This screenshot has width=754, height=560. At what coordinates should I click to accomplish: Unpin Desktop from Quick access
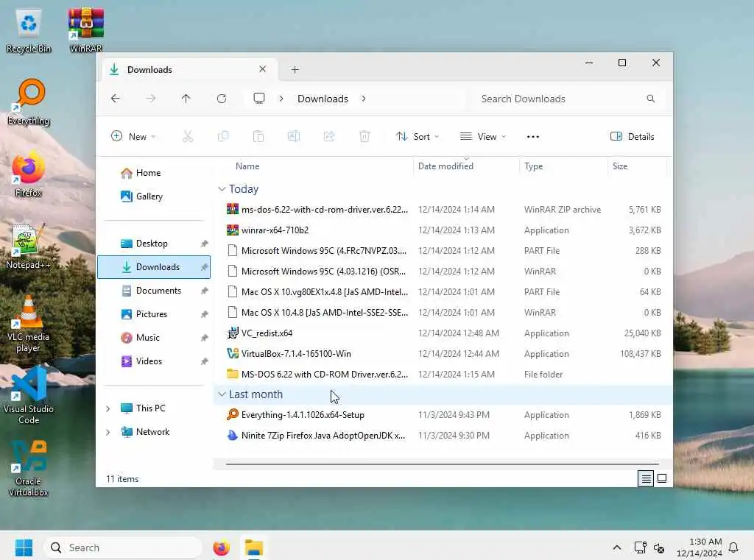click(x=205, y=244)
